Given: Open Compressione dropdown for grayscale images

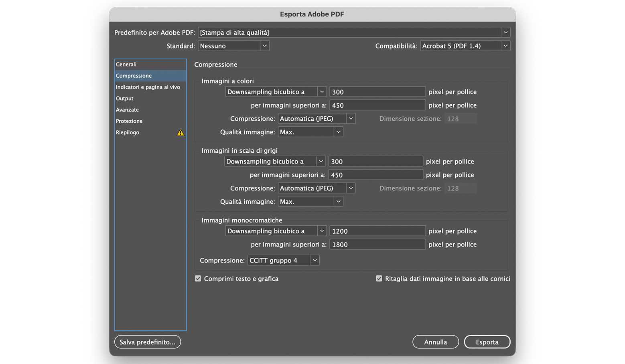Looking at the screenshot, I should pos(317,188).
